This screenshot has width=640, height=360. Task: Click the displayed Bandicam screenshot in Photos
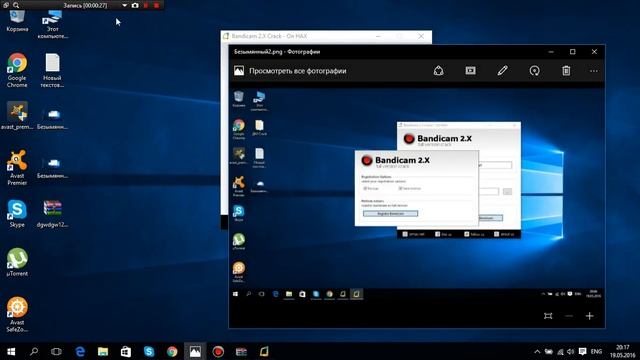(x=417, y=193)
